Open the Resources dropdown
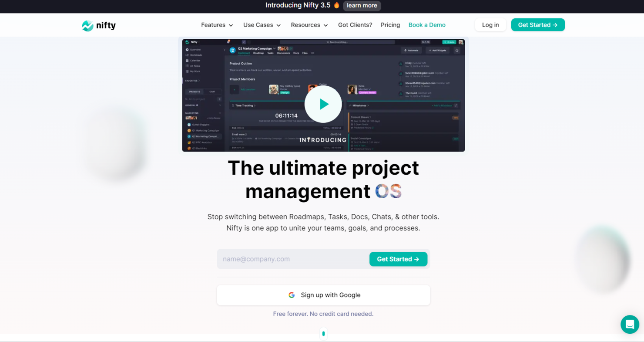644x342 pixels. click(x=309, y=25)
